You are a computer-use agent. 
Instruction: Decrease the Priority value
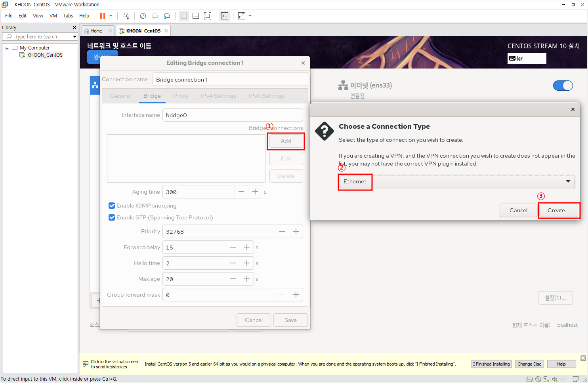pyautogui.click(x=282, y=231)
